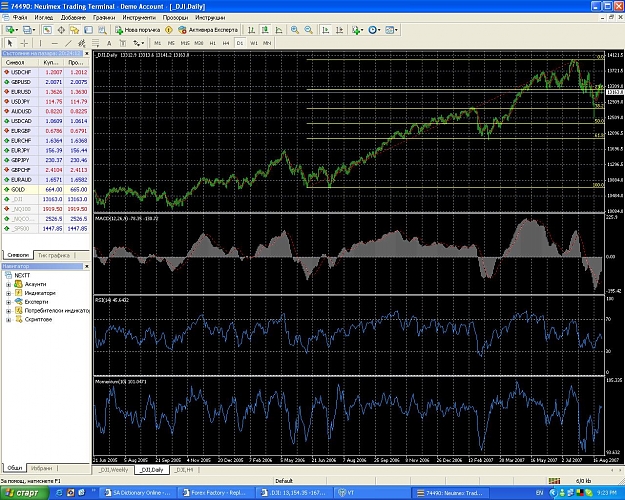Open the Прозорци menu

coord(175,18)
